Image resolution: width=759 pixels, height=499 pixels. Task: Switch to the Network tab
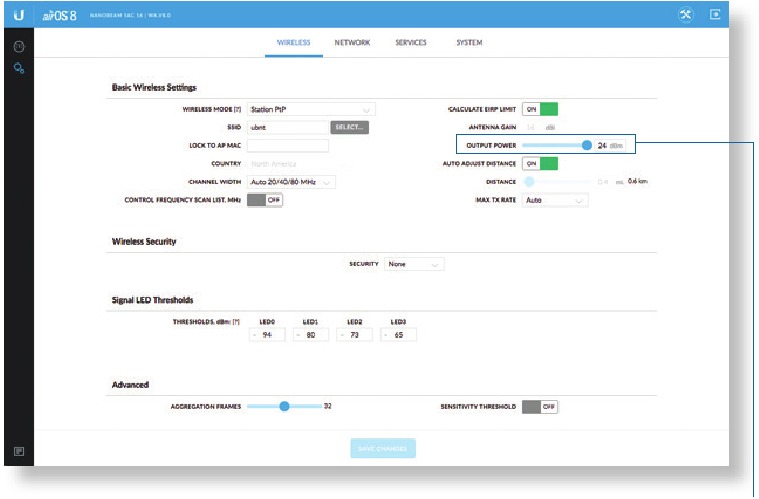point(352,43)
